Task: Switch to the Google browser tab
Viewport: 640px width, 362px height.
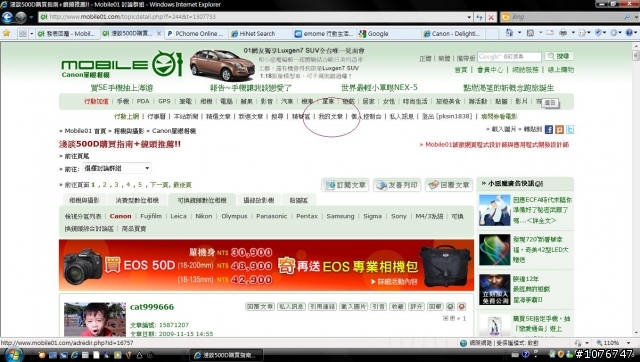Action: click(388, 34)
